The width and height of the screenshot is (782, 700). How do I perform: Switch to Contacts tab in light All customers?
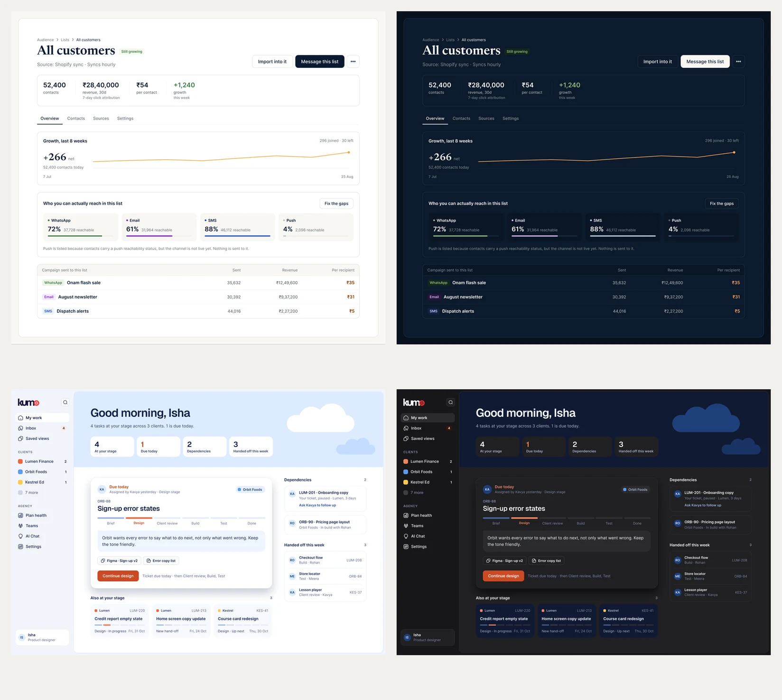[x=76, y=119]
